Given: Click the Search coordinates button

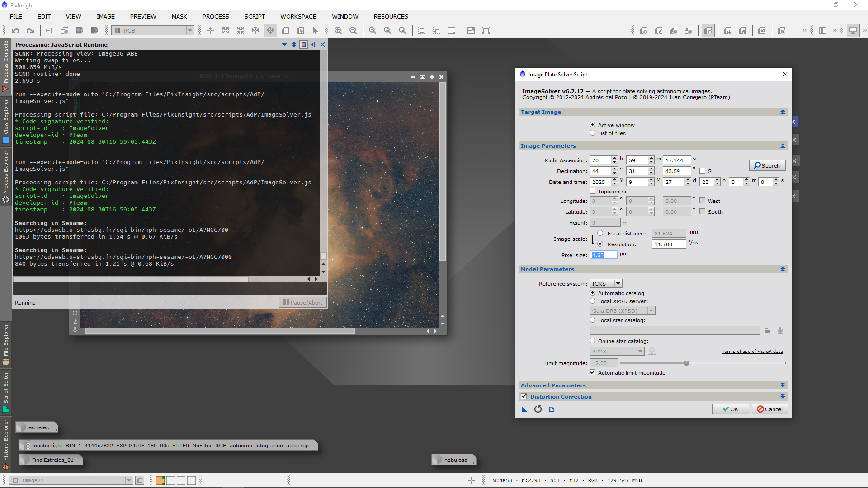Looking at the screenshot, I should click(767, 166).
